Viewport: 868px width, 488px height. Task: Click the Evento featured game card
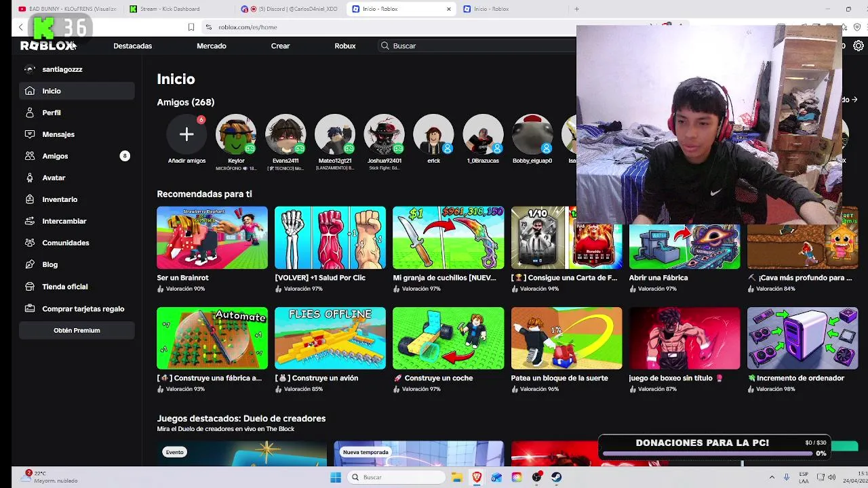tap(242, 453)
